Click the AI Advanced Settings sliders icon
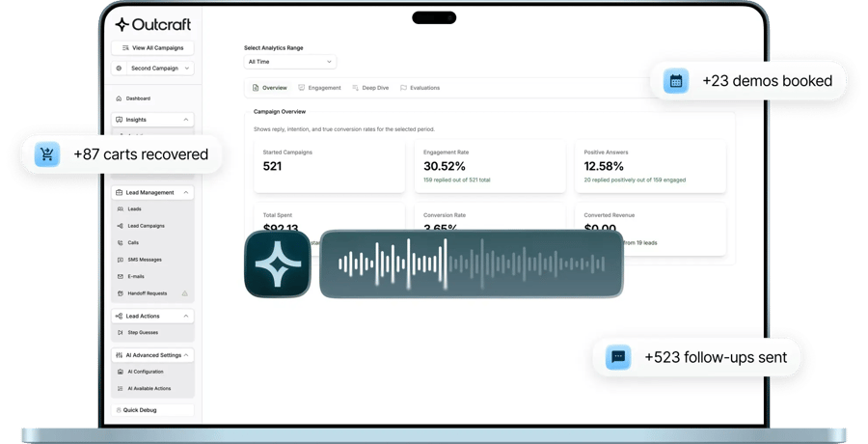The image size is (868, 444). coord(119,355)
